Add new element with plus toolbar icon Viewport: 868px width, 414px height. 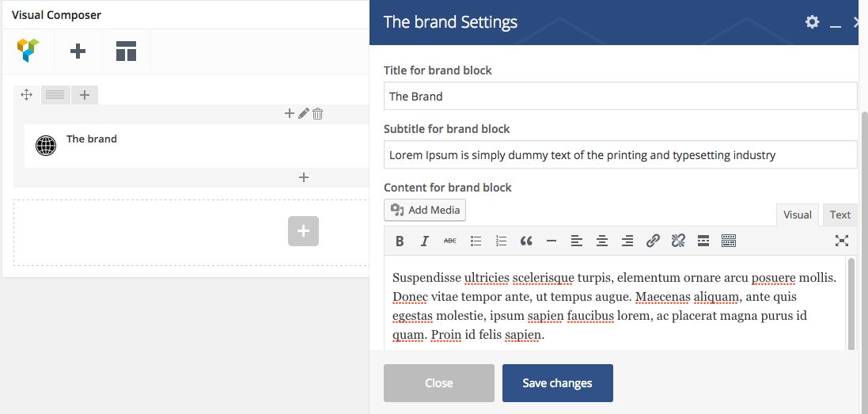click(78, 51)
